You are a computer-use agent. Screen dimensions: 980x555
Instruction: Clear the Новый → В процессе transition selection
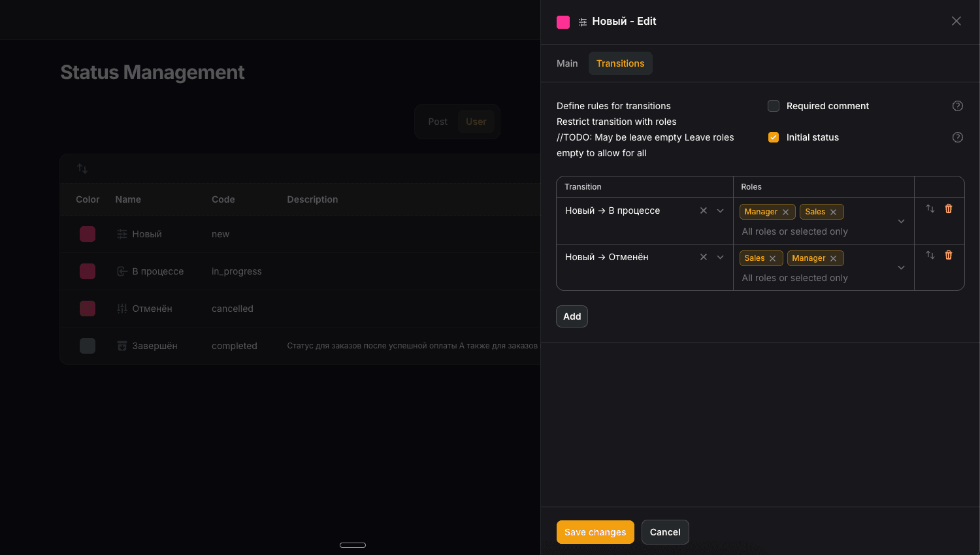coord(704,210)
